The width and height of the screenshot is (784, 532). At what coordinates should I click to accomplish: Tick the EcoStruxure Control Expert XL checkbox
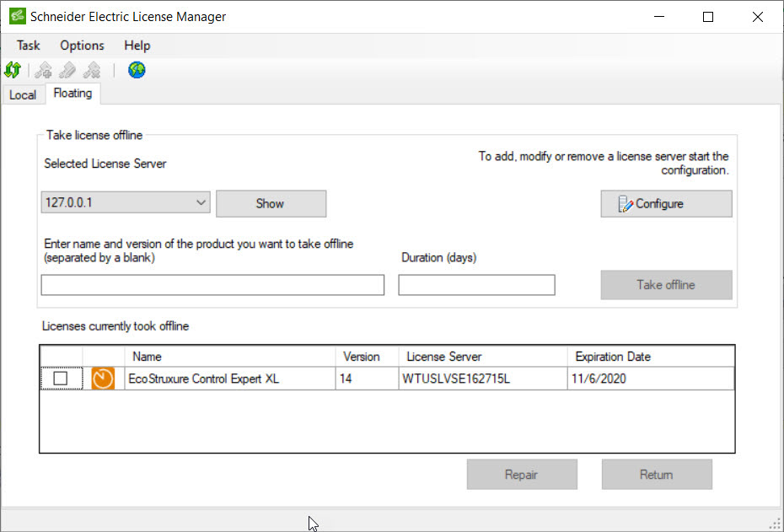coord(61,379)
